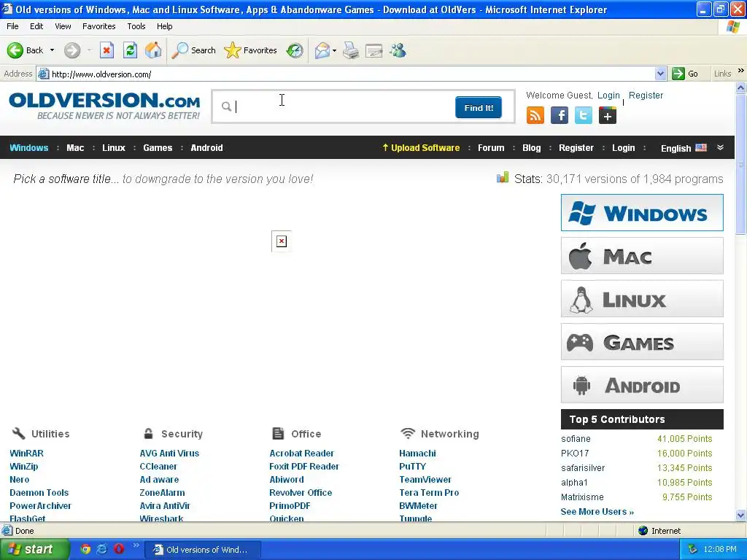Select the Android tab in site navigation

(x=206, y=147)
